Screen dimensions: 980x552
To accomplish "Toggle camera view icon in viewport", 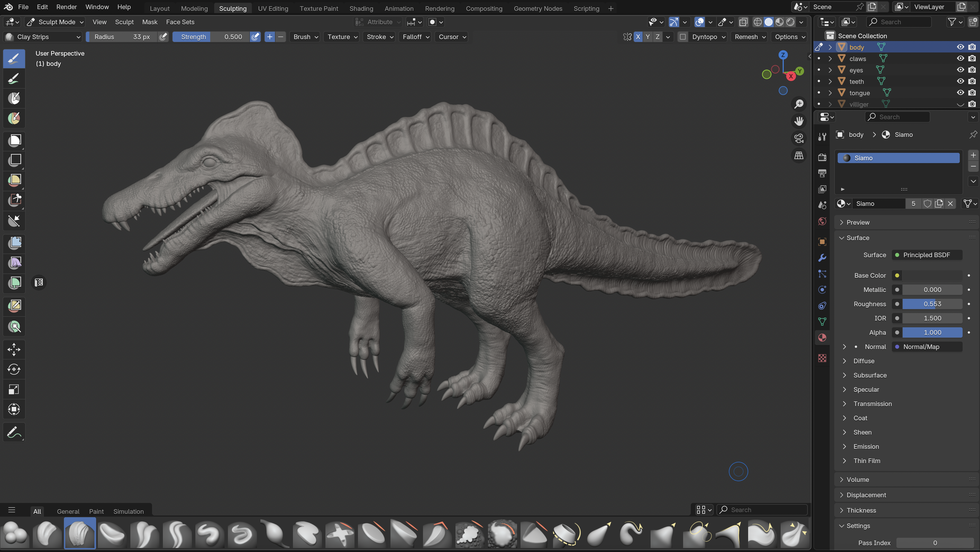I will (799, 138).
